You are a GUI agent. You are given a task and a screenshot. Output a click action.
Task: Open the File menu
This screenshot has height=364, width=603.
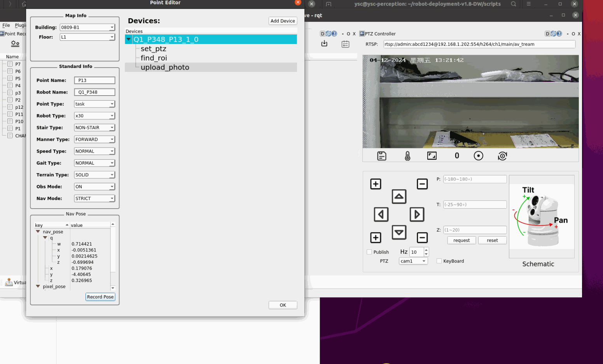(6, 25)
